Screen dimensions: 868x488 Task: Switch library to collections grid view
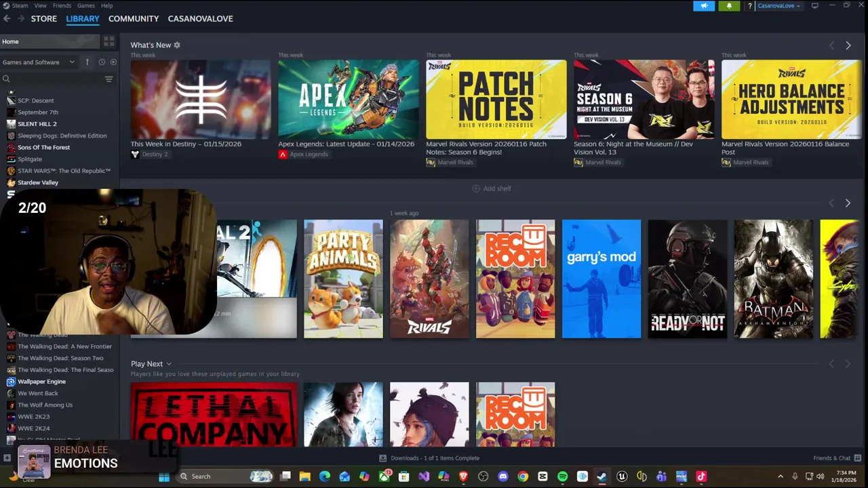pyautogui.click(x=108, y=41)
